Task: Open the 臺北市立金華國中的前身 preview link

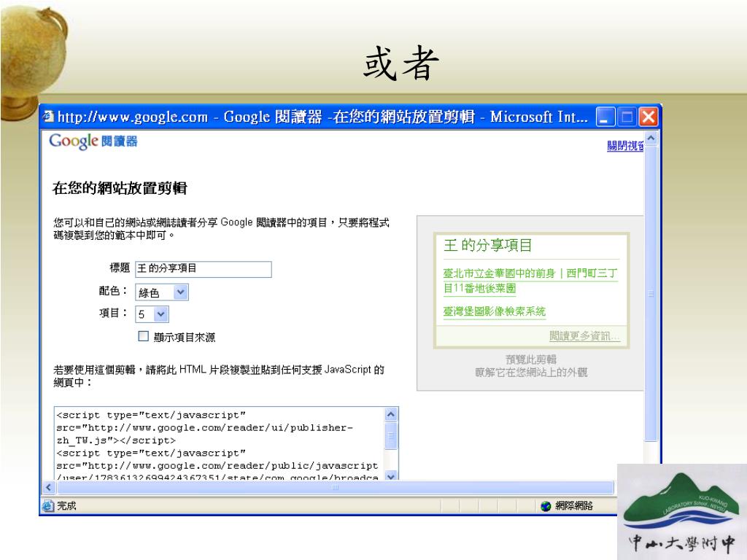Action: coord(530,281)
